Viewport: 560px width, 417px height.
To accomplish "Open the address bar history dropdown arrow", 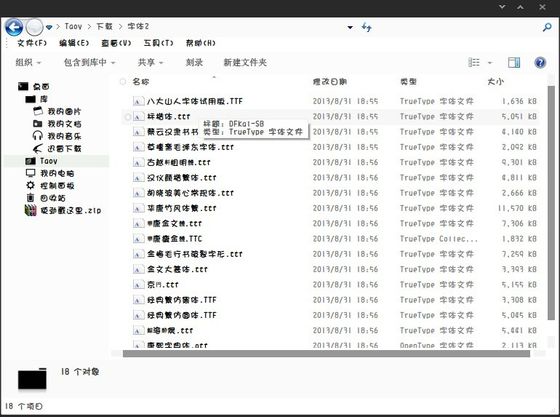I will pos(350,27).
